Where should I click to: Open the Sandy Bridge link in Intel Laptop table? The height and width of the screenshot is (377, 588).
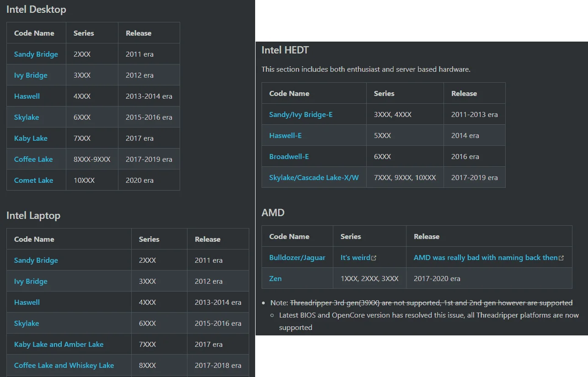36,260
